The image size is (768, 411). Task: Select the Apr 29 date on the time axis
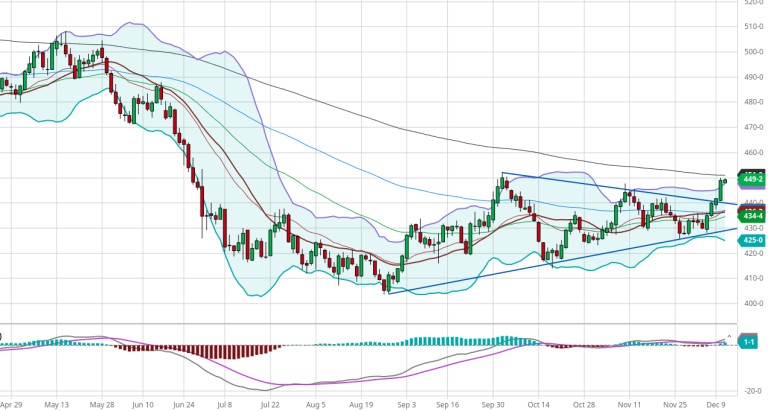pos(11,406)
